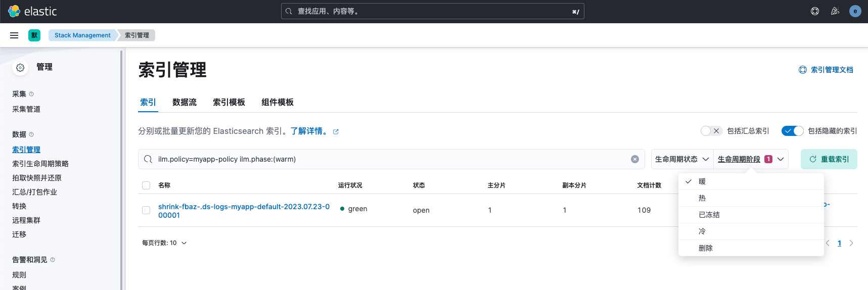Open the user avatar menu

(855, 11)
